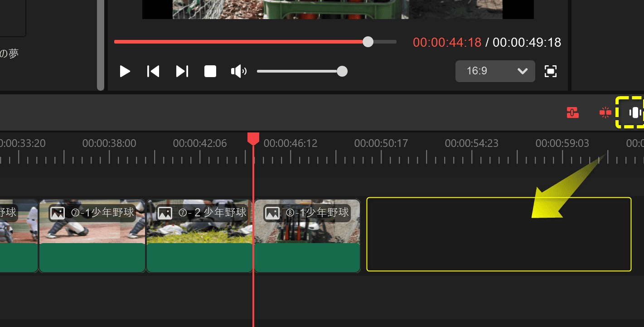
Task: Click the close-gaps magnet icon
Action: pos(605,113)
